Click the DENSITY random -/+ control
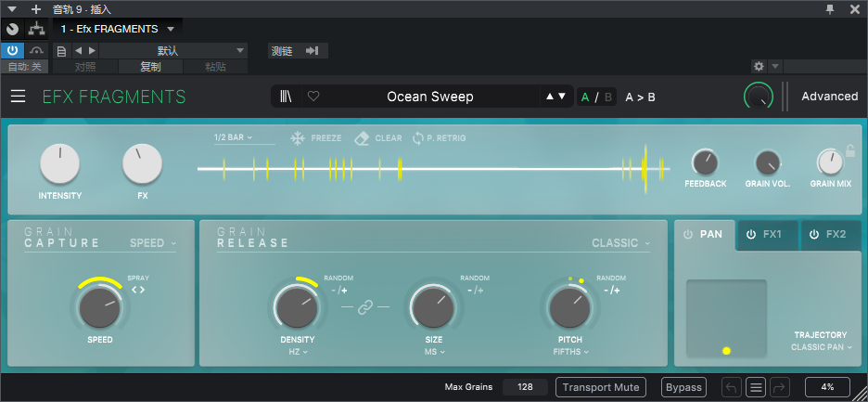868x402 pixels. coord(338,290)
